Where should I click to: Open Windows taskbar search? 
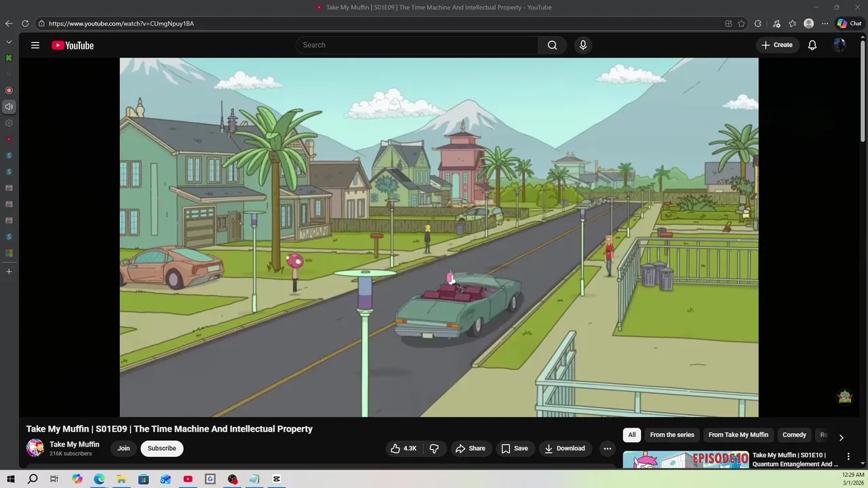pyautogui.click(x=33, y=479)
